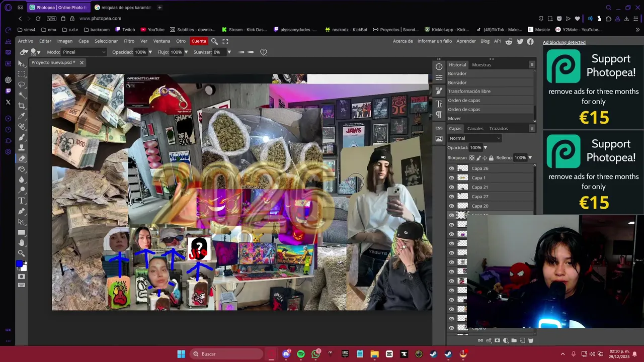644x362 pixels.
Task: Select the Path Select tool
Action: [22, 222]
